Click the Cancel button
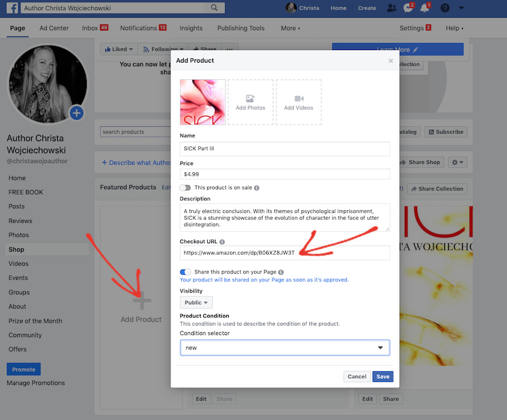The width and height of the screenshot is (507, 420). [x=357, y=376]
